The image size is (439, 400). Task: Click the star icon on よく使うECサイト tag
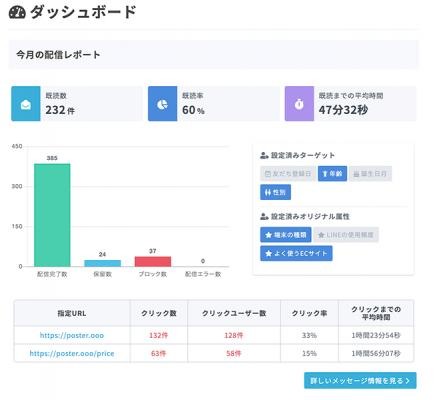point(268,254)
